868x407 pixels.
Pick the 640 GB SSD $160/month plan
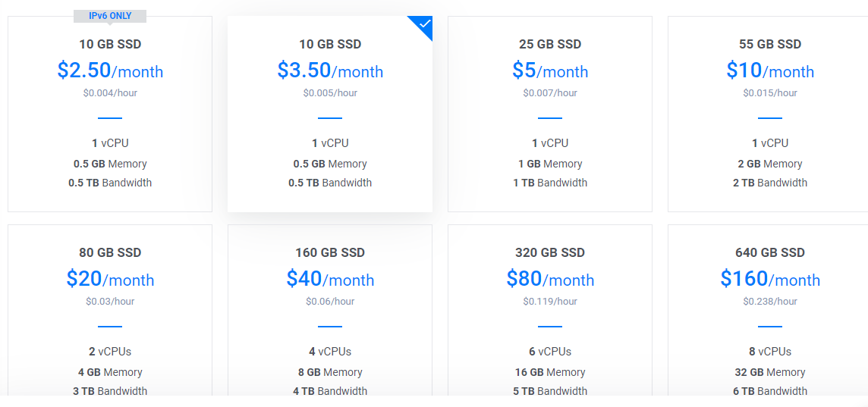[x=770, y=279]
